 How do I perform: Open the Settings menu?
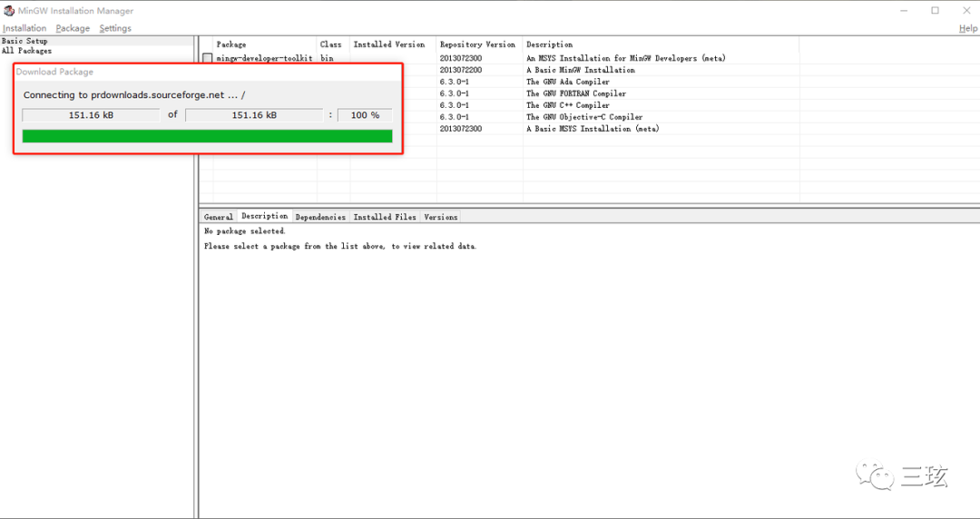coord(115,28)
